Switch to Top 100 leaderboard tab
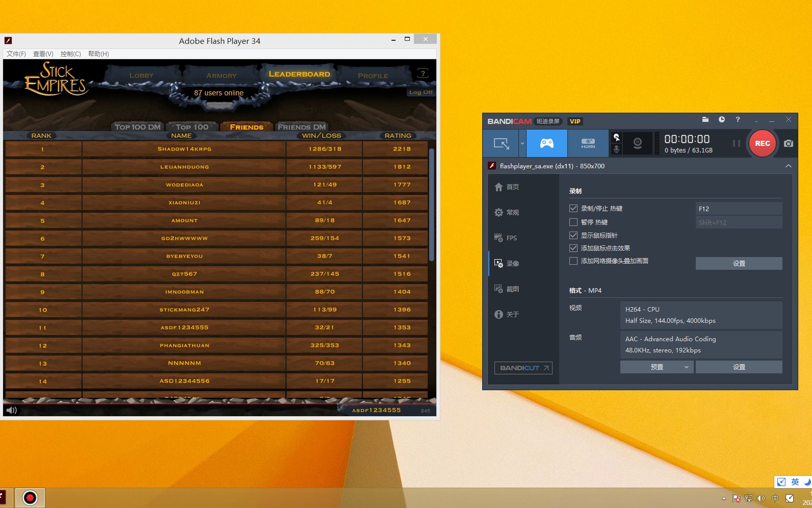Viewport: 812px width, 508px height. coord(192,127)
